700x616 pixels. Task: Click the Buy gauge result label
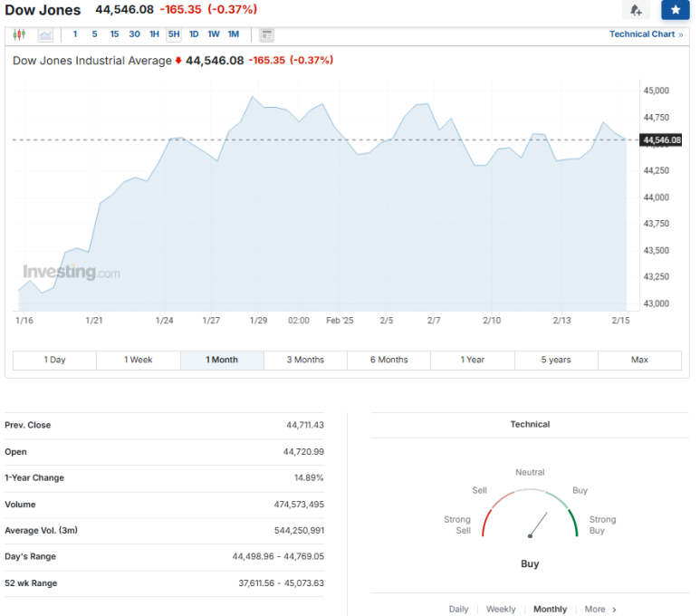coord(530,563)
